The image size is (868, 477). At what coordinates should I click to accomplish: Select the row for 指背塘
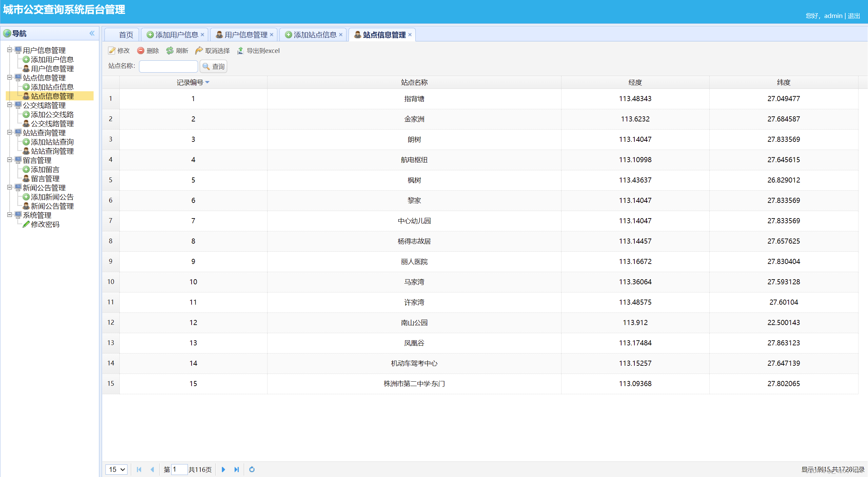click(x=480, y=99)
